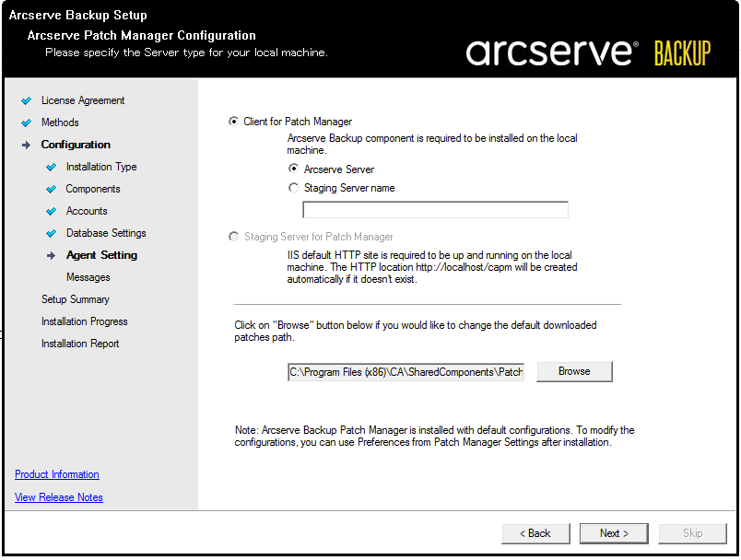Click the downloaded patches path field

(406, 372)
